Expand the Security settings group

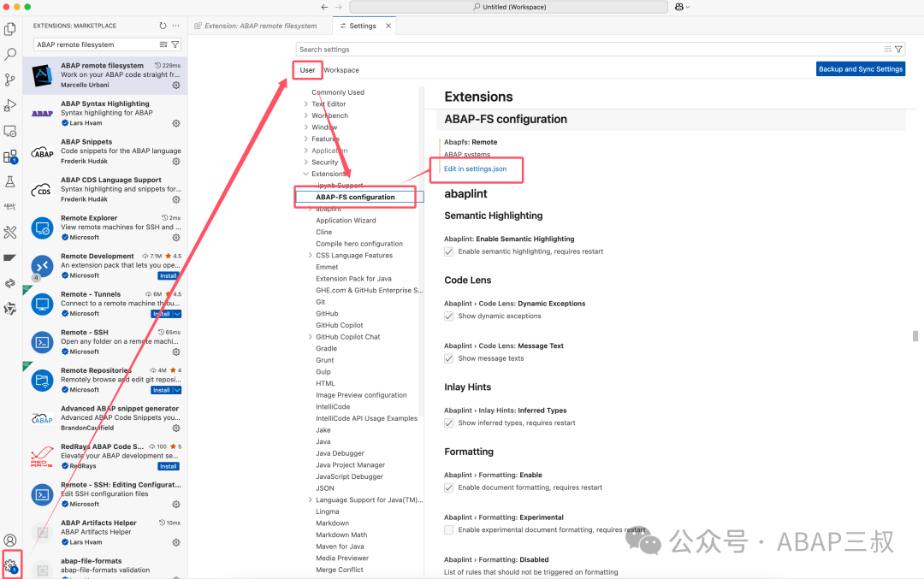[x=305, y=162]
